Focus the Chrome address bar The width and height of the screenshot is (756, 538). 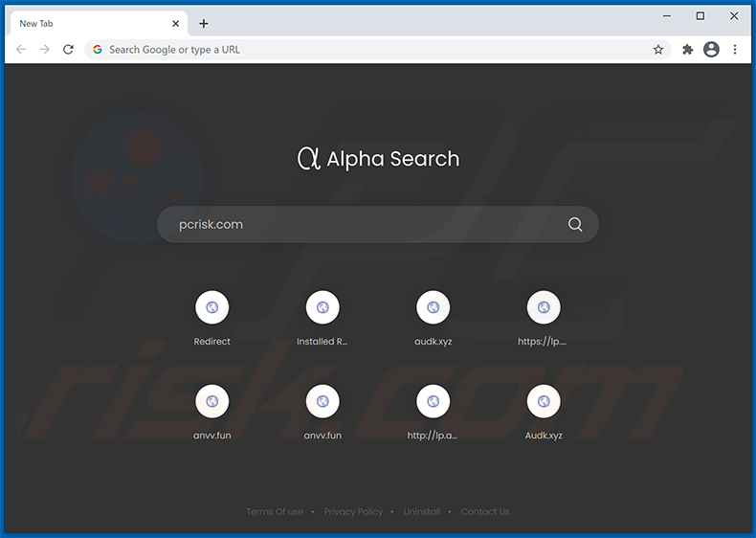[377, 49]
